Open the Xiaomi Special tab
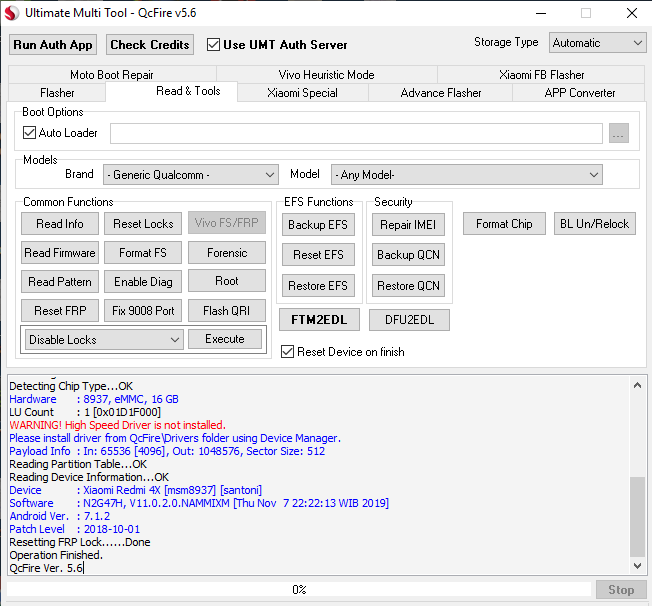652x606 pixels. pyautogui.click(x=302, y=92)
